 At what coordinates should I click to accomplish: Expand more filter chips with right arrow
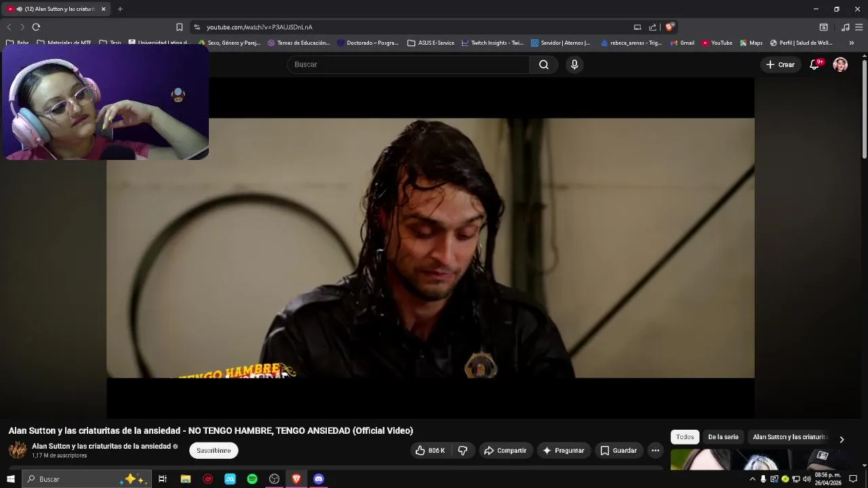(842, 439)
